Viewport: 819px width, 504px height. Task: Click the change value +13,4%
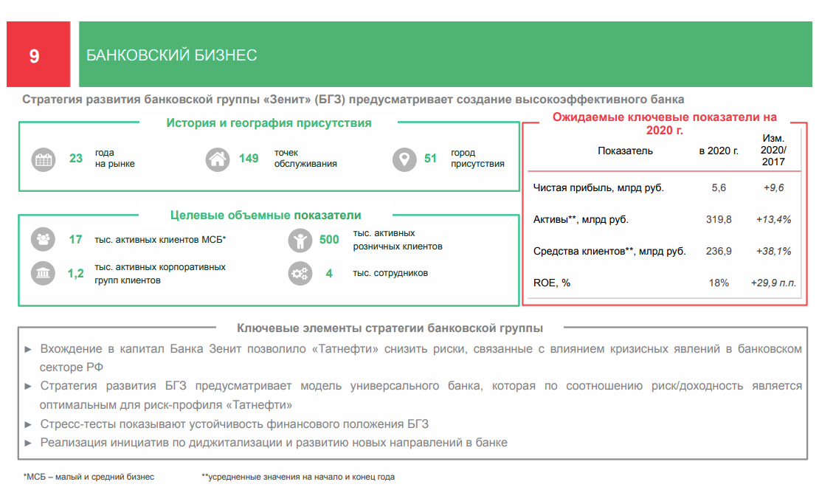(773, 219)
